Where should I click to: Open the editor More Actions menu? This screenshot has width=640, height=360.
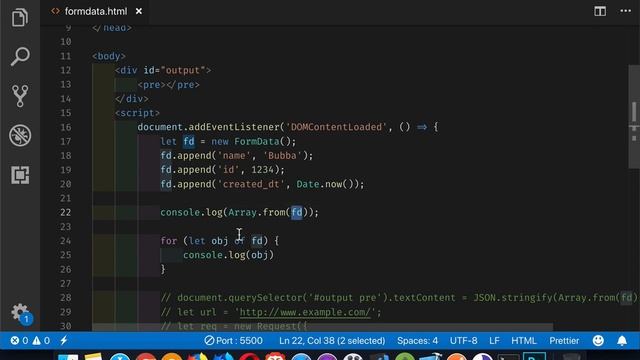625,11
